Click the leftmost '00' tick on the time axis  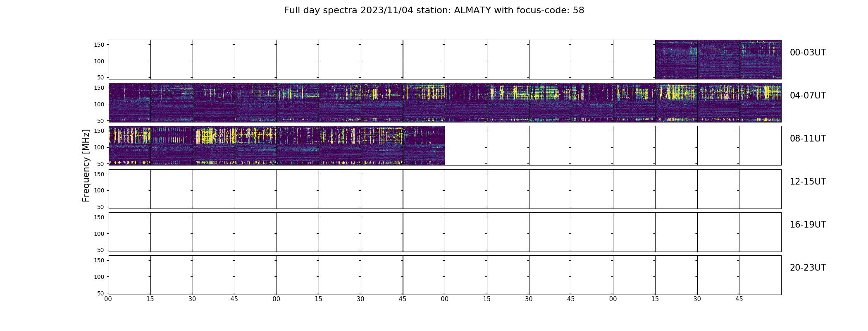coord(108,299)
